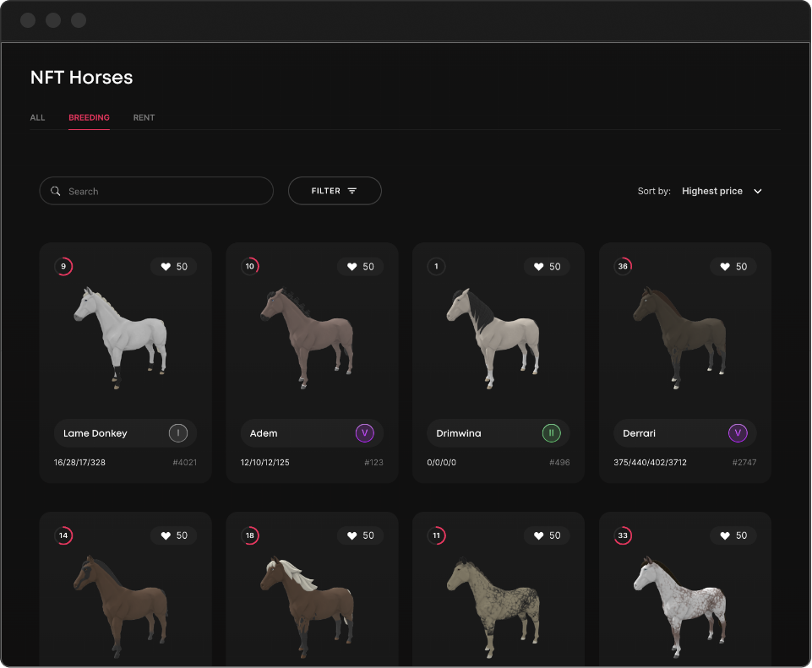
Task: Click the heart on card numbered 18
Action: (x=352, y=535)
